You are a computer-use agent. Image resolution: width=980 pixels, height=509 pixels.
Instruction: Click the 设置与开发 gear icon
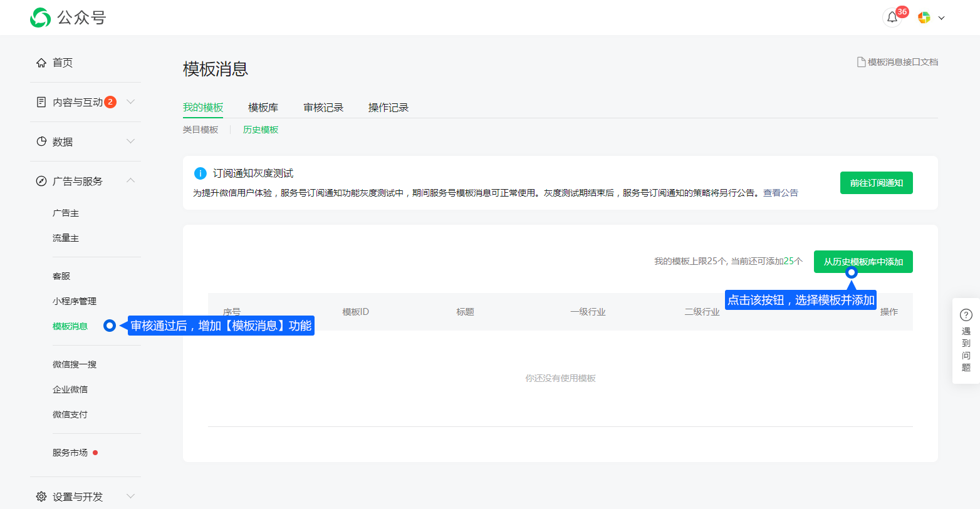point(41,496)
